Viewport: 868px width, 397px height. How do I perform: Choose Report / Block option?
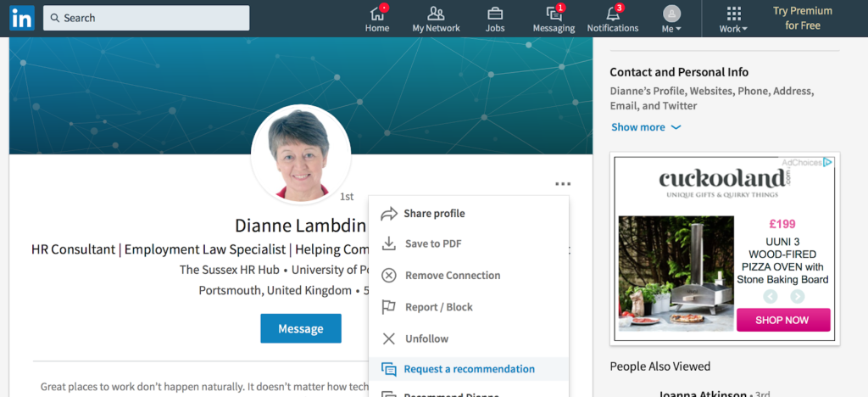click(438, 307)
